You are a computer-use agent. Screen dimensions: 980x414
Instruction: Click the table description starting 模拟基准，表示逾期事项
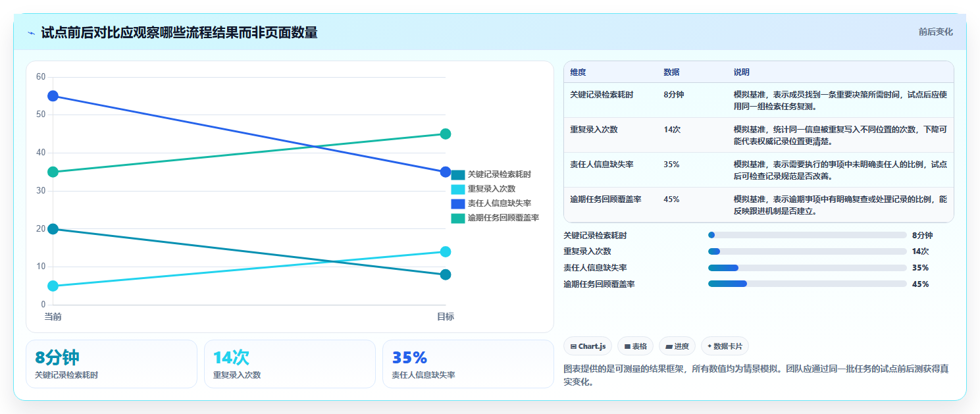(x=840, y=205)
